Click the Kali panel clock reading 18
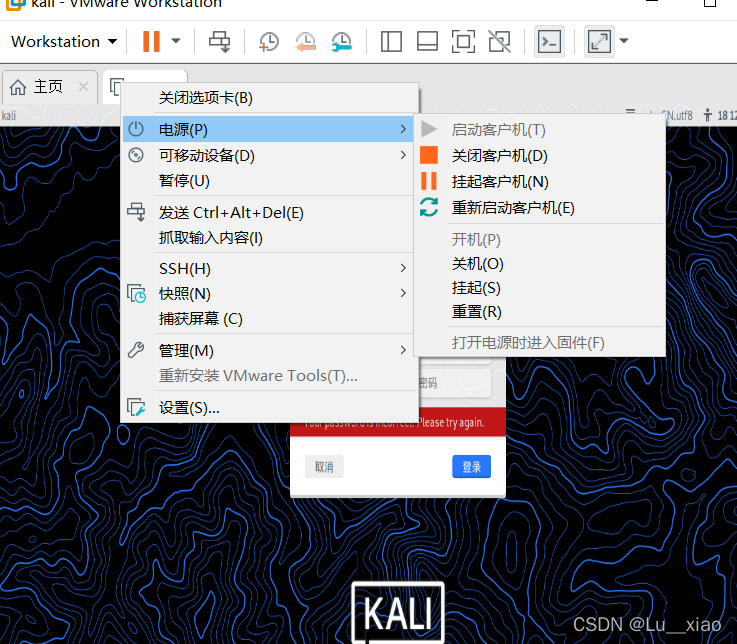 (x=727, y=116)
